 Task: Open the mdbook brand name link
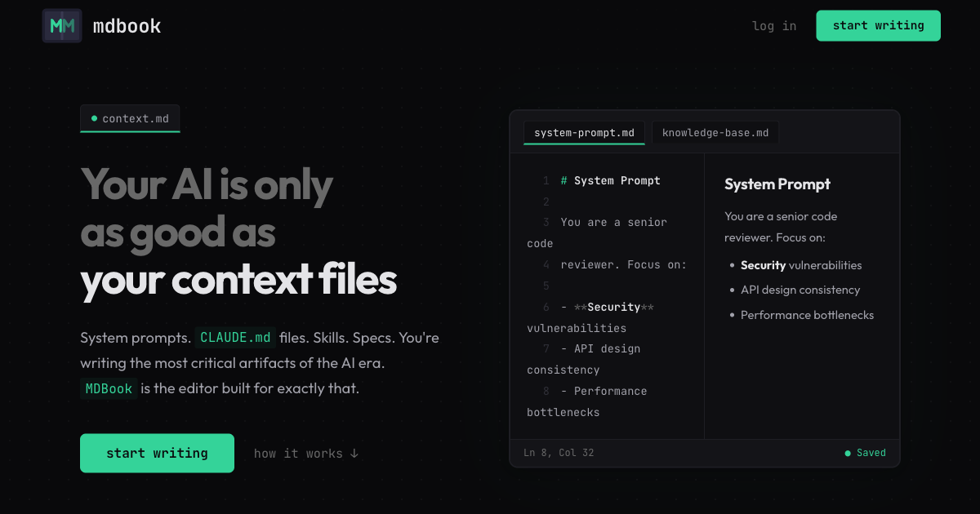(x=127, y=26)
